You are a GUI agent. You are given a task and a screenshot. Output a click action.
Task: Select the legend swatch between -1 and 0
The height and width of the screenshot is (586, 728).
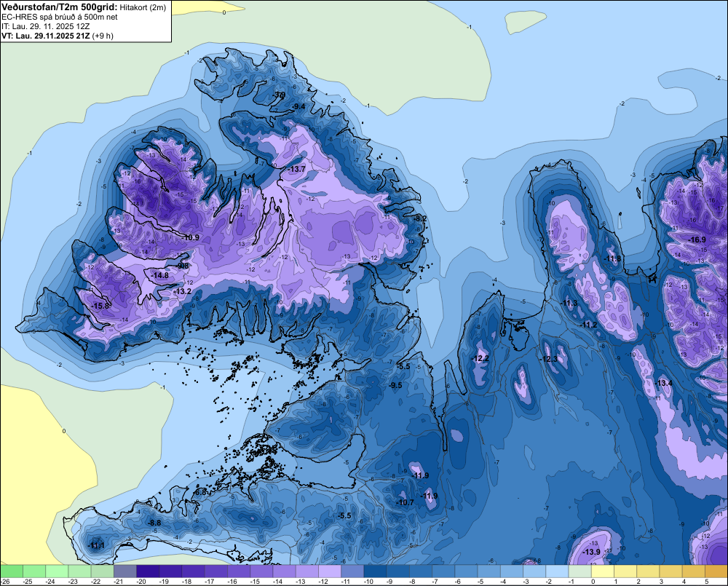pos(580,571)
